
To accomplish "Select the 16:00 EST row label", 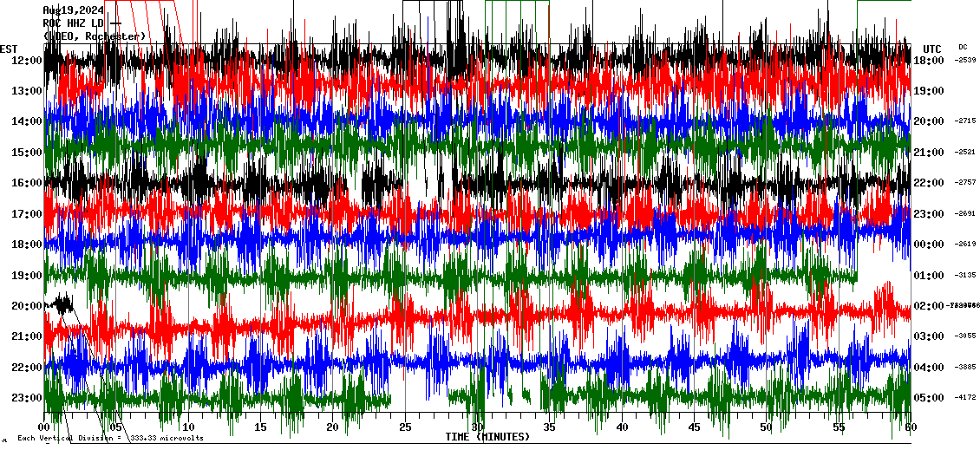I will (x=27, y=183).
